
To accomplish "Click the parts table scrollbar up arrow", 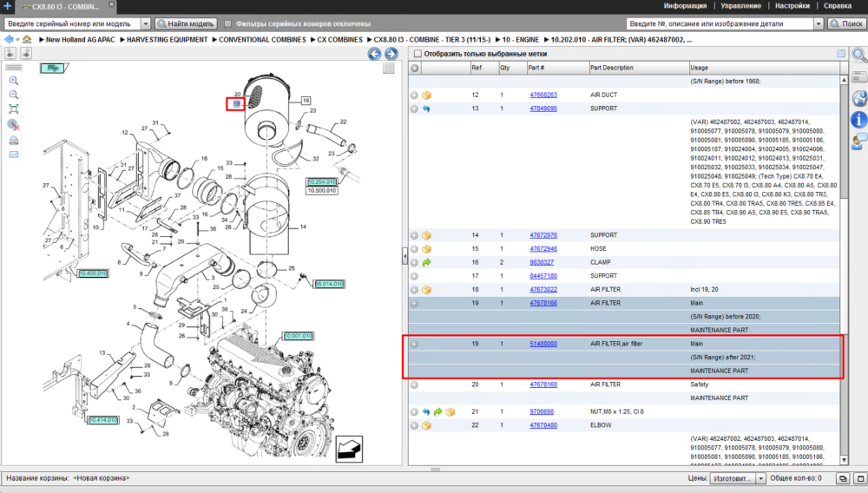I will 845,80.
